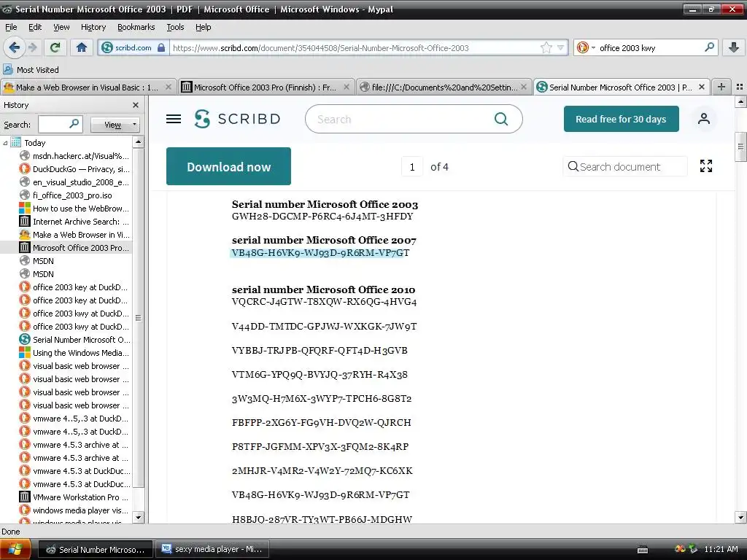Collapse the Today history group

pos(5,142)
